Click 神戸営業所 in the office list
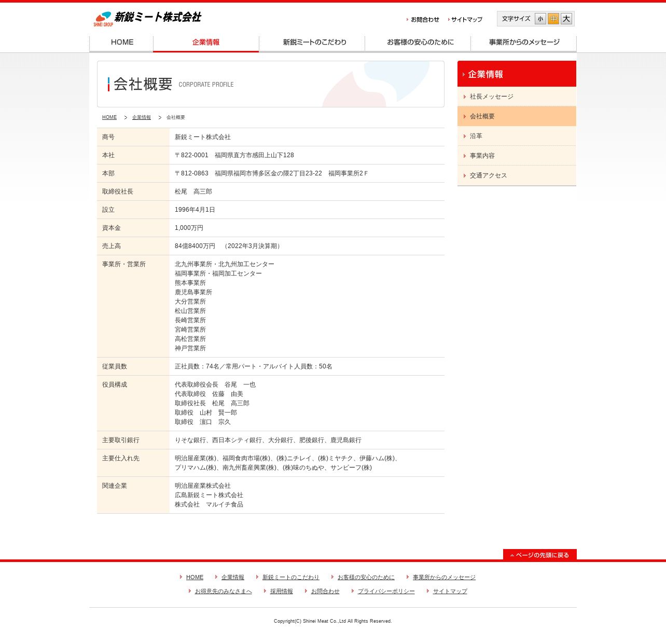Viewport: 666px width, 644px height. coord(190,348)
